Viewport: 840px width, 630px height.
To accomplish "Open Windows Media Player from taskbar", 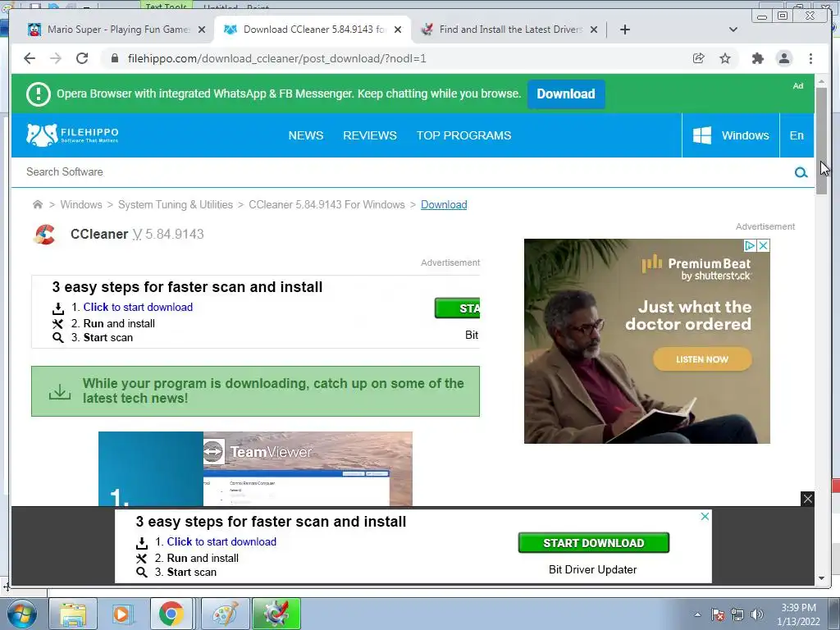I will pos(121,614).
